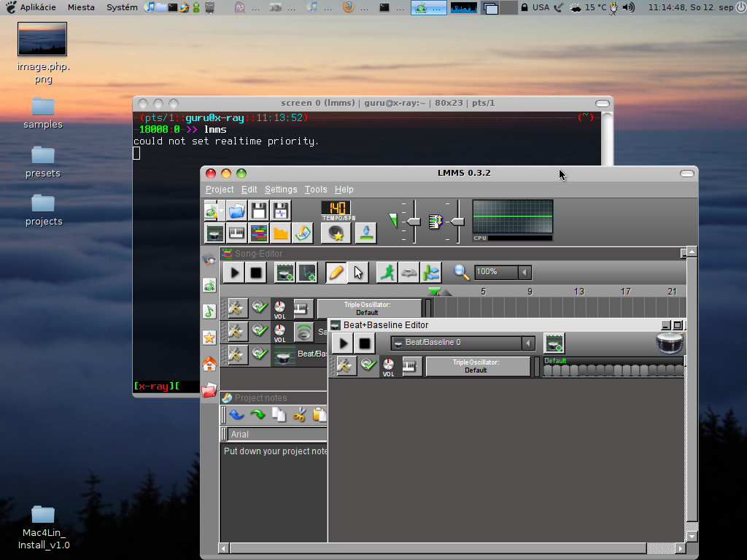Open the 100% zoom dropdown
The width and height of the screenshot is (747, 560).
point(525,273)
